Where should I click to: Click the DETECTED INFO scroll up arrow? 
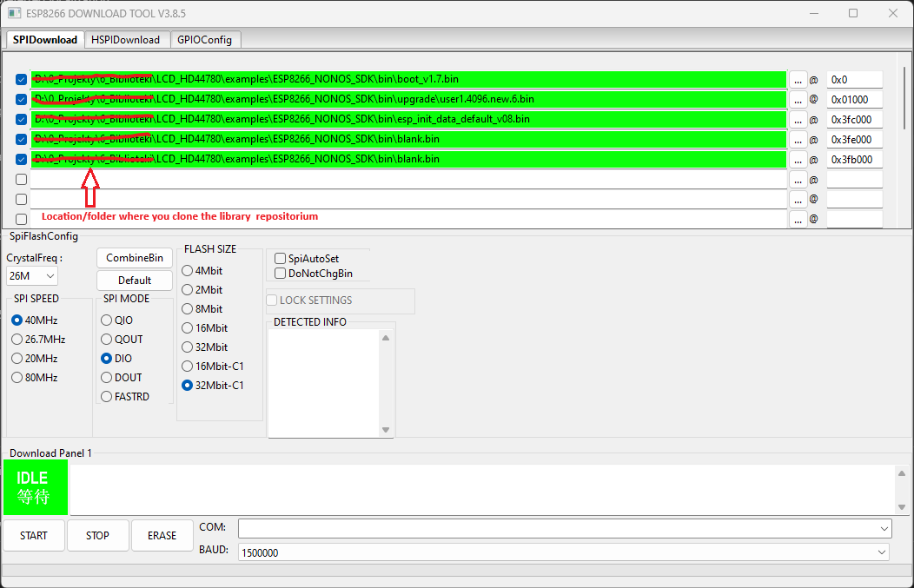(385, 338)
